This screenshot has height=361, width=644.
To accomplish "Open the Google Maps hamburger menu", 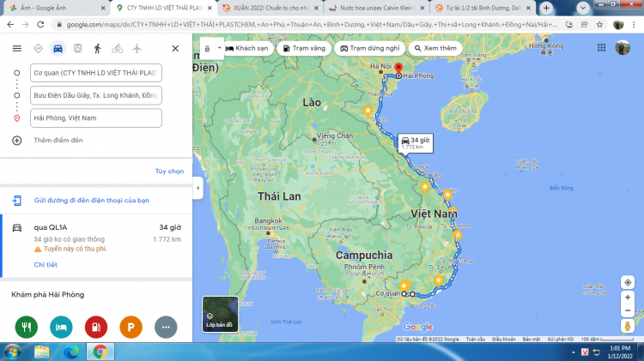I will [17, 48].
